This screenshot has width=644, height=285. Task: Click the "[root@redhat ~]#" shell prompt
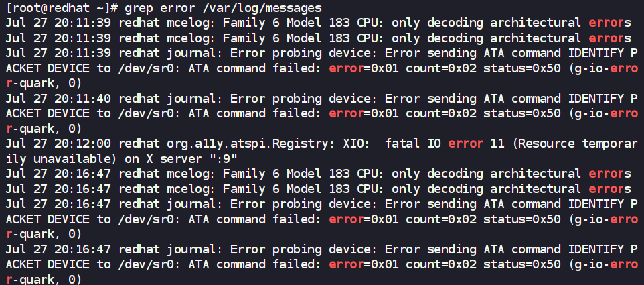click(60, 7)
